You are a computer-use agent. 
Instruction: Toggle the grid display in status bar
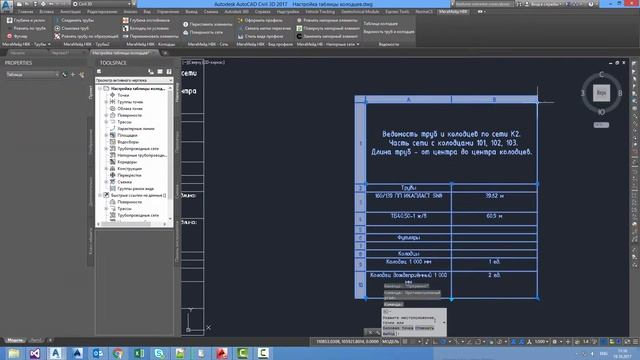(x=405, y=342)
